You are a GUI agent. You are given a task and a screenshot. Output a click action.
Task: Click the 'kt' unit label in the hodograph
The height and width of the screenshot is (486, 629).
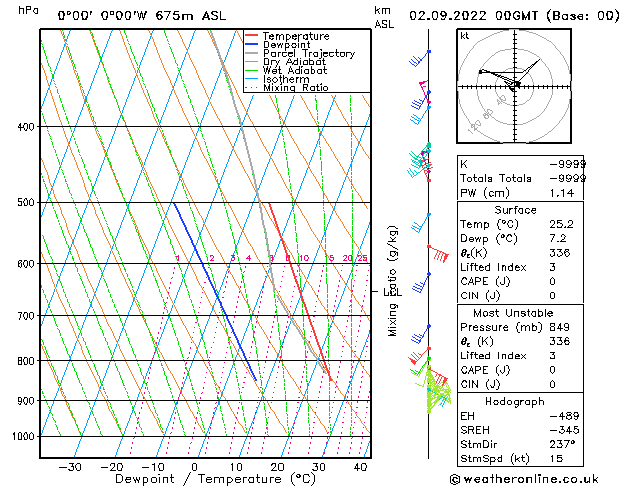coord(465,36)
